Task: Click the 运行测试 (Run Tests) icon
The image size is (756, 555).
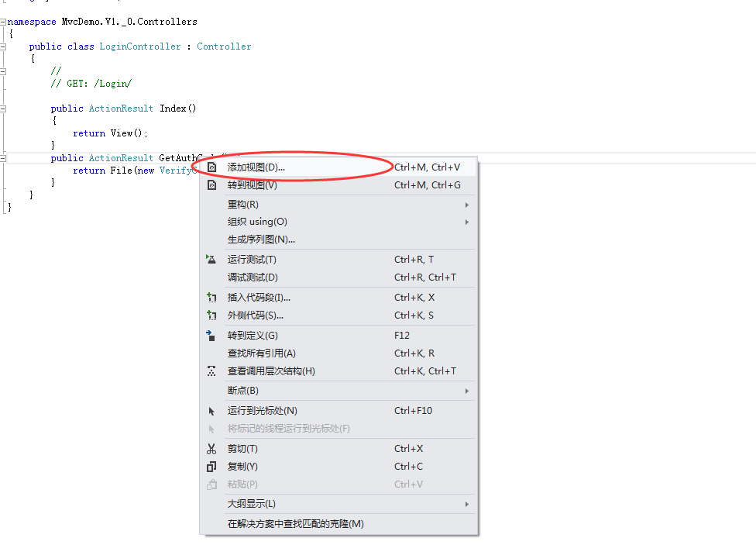Action: (211, 259)
